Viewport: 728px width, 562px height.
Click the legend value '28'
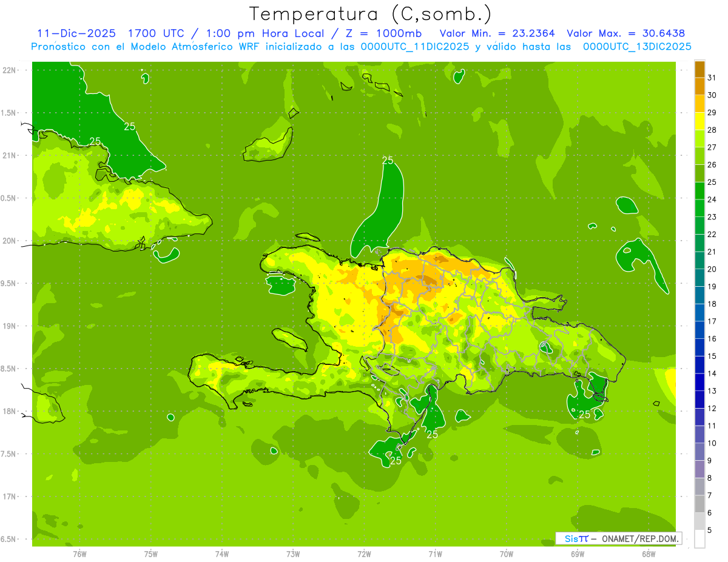(x=712, y=130)
